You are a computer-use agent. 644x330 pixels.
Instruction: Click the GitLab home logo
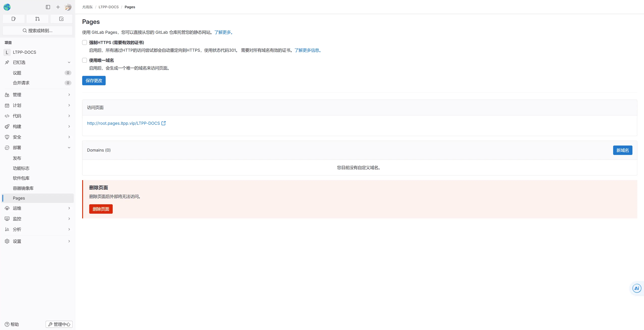(7, 7)
